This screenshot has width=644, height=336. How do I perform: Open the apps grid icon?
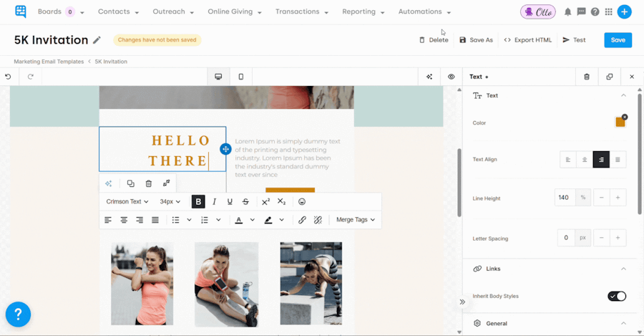click(x=609, y=12)
